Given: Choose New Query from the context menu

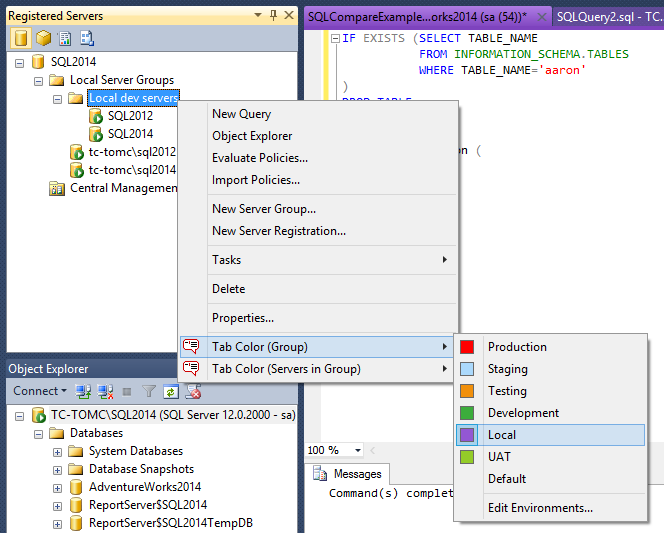Looking at the screenshot, I should (x=241, y=114).
